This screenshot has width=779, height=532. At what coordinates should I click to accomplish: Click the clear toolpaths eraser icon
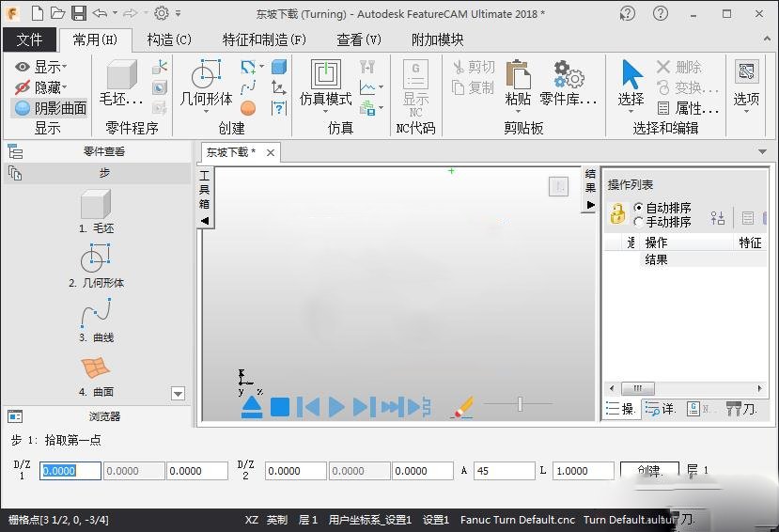tap(461, 407)
